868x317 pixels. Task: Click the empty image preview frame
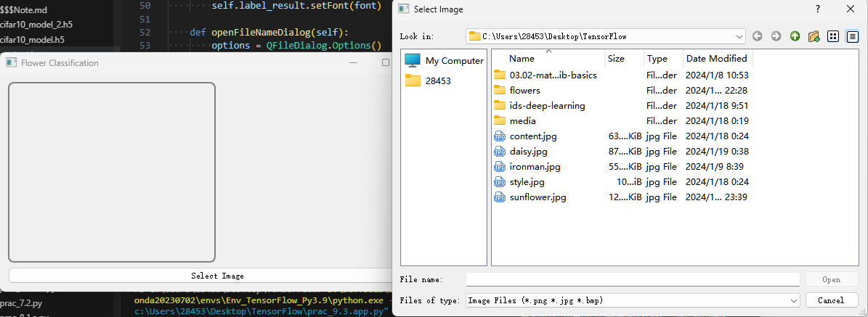tap(112, 172)
